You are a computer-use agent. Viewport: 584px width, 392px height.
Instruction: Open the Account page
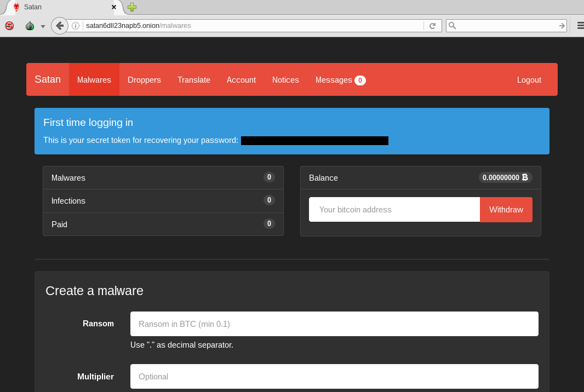click(x=241, y=80)
